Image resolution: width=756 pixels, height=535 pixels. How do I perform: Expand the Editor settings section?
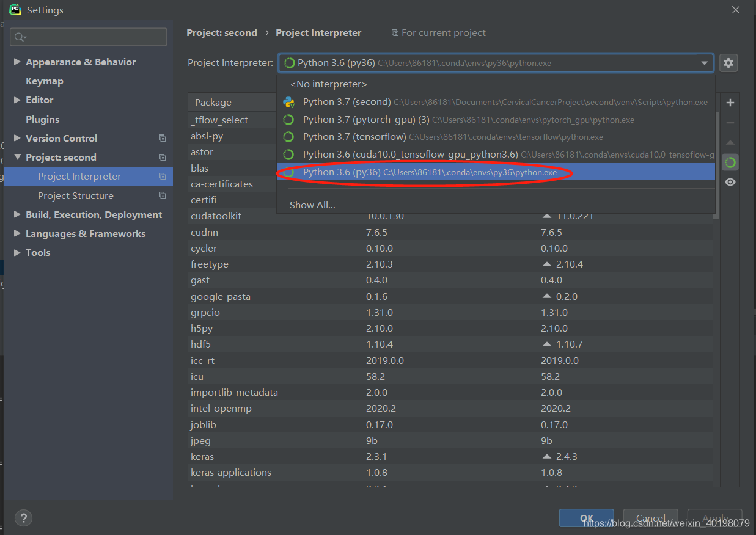coord(17,100)
